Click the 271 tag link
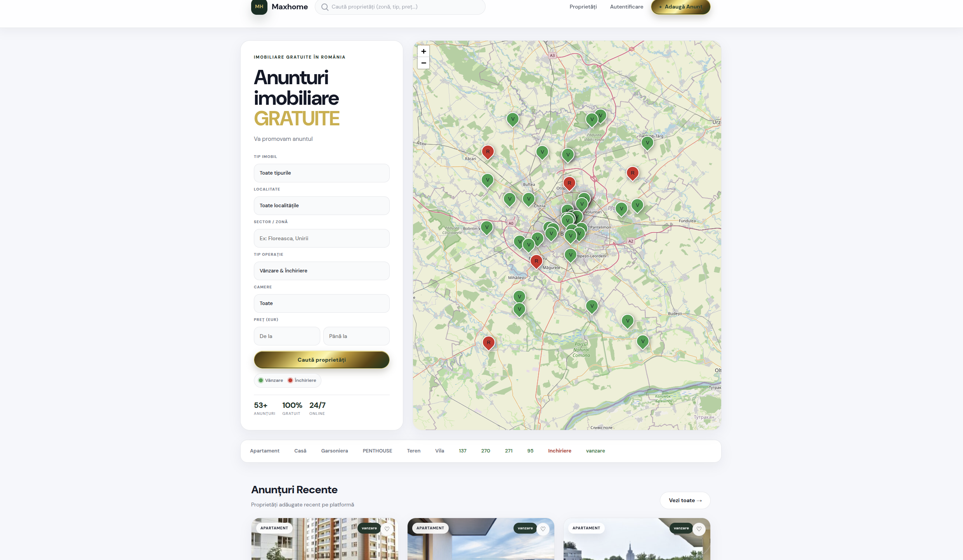963x560 pixels. [x=509, y=451]
